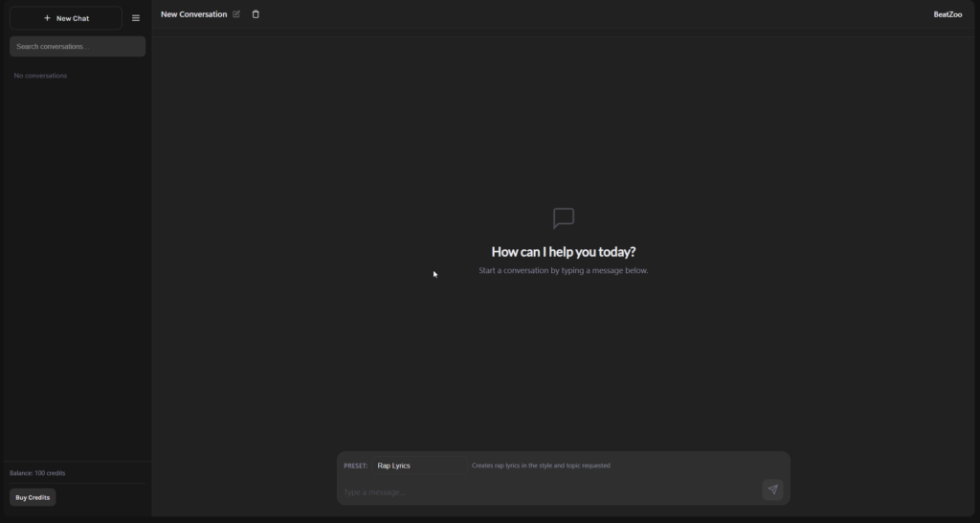Click the trash icon to delete conversation
Viewport: 980px width, 523px height.
256,14
